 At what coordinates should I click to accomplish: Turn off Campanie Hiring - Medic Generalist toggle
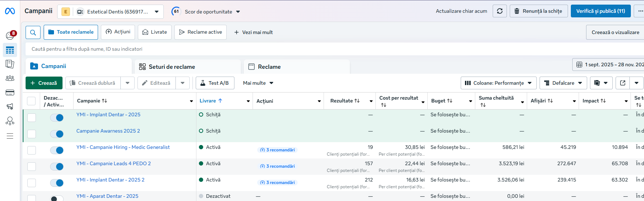57,150
